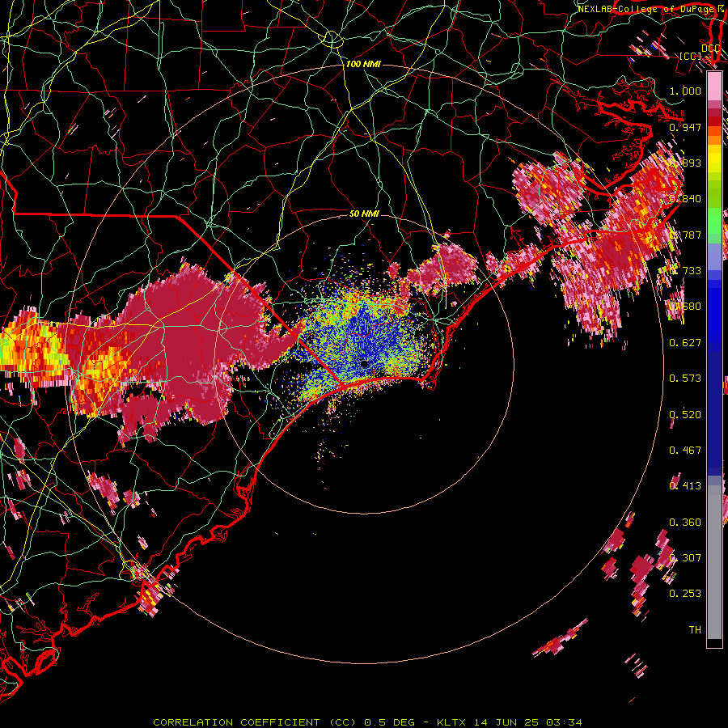Select the 0.520 legend value
Screen dimensions: 728x728
click(x=685, y=415)
